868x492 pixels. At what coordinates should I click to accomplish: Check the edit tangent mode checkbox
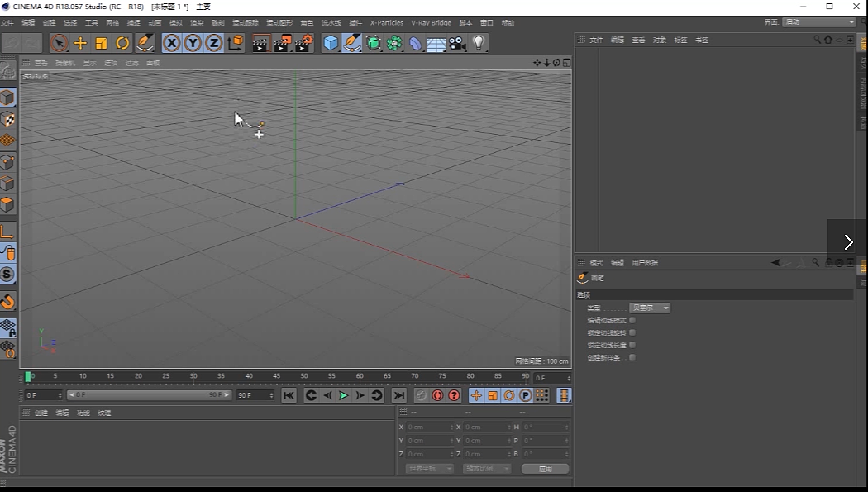point(632,320)
